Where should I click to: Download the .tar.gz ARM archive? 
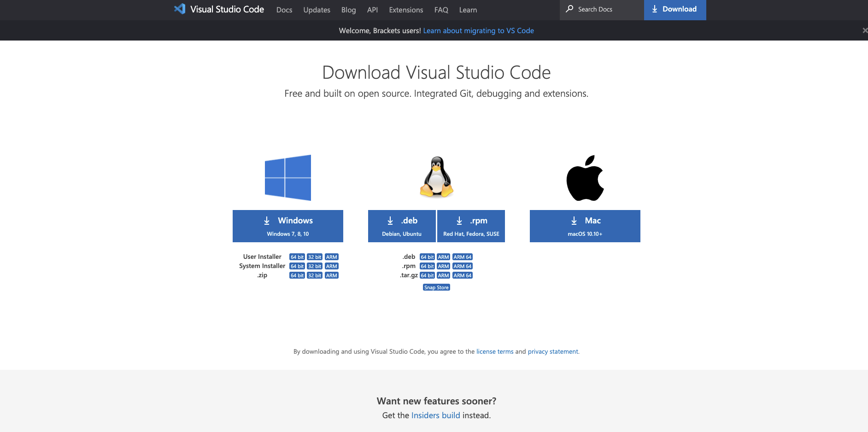coord(443,275)
